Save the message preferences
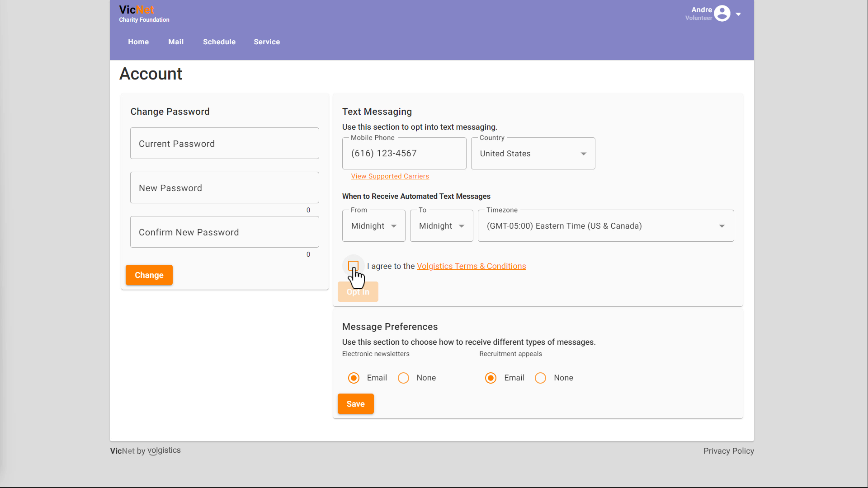Viewport: 868px width, 488px height. [355, 404]
